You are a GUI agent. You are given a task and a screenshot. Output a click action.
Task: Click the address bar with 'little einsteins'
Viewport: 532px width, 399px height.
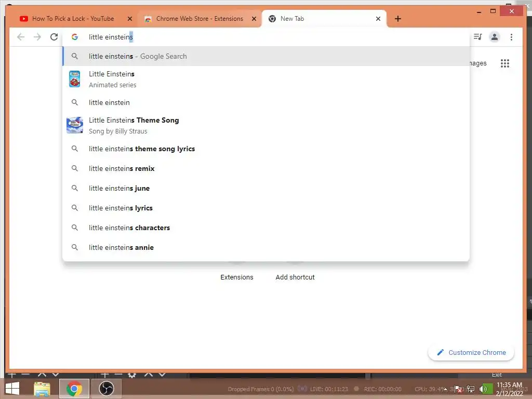coord(266,37)
